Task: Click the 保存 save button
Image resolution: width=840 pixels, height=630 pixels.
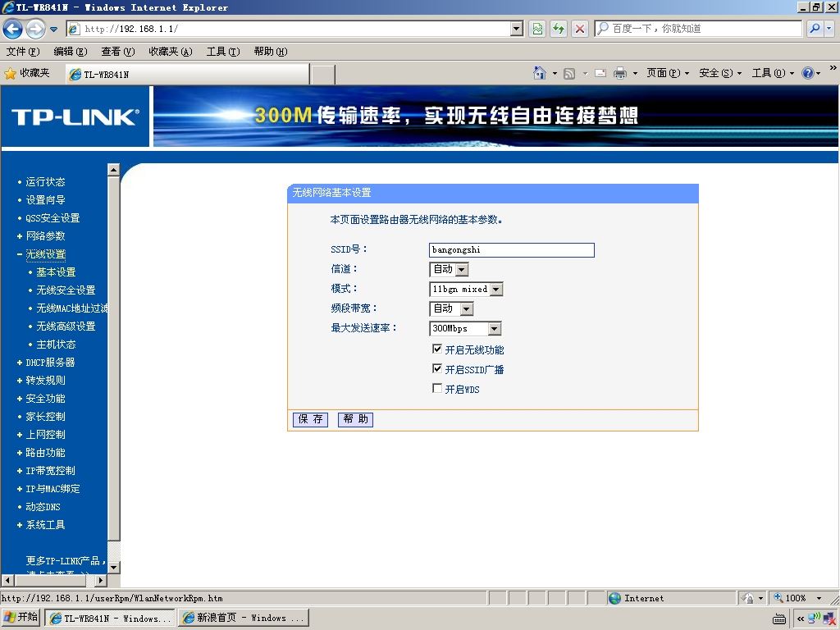Action: pyautogui.click(x=311, y=419)
